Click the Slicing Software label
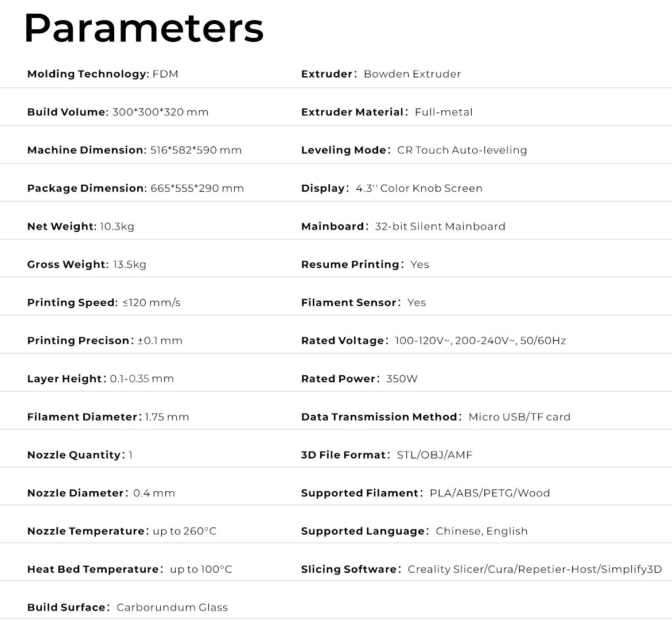This screenshot has width=672, height=626. pyautogui.click(x=349, y=569)
